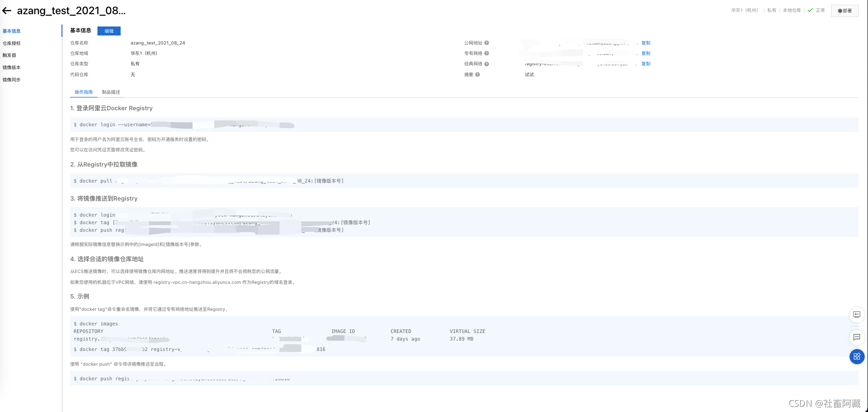Image resolution: width=868 pixels, height=412 pixels.
Task: Open 镜像同步 in the sidebar
Action: [12, 80]
